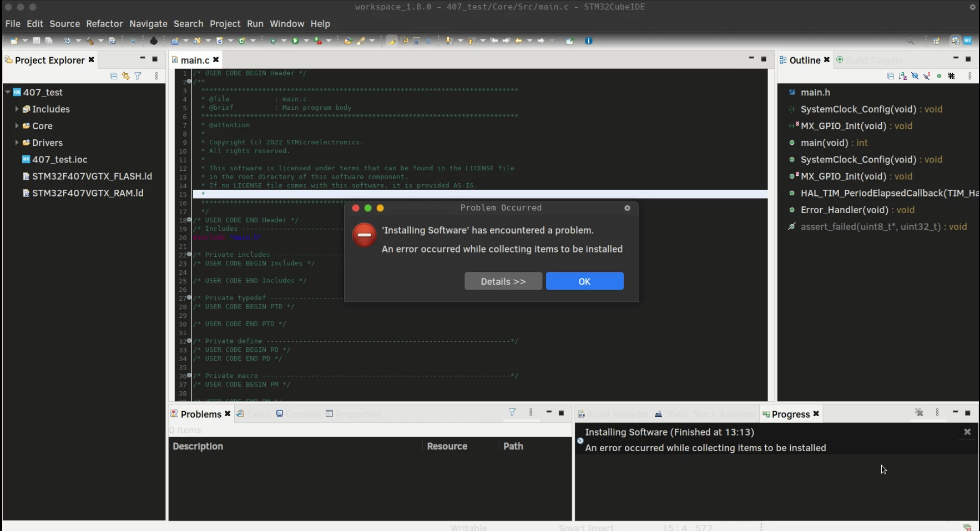Collapse all items in the Outline view

pos(891,76)
